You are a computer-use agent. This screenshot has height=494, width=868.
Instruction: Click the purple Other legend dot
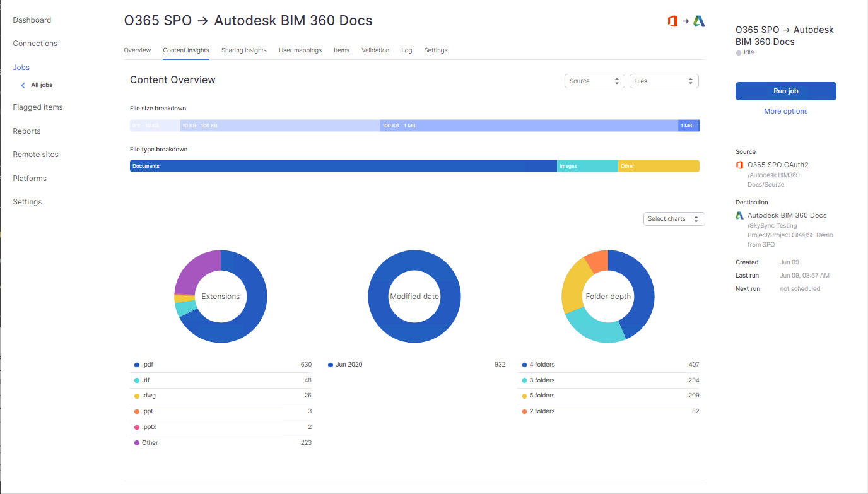[x=137, y=443]
